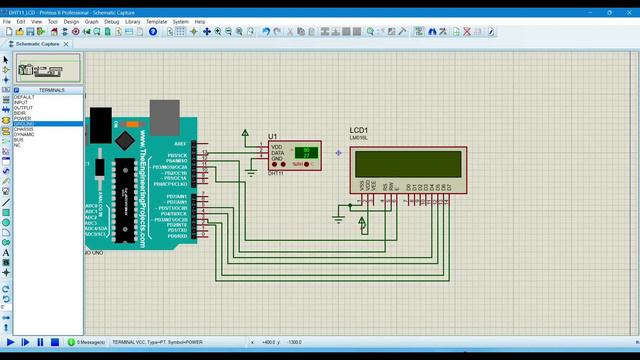Click the Arduino UNO board component
This screenshot has width=640, height=360.
[141, 176]
